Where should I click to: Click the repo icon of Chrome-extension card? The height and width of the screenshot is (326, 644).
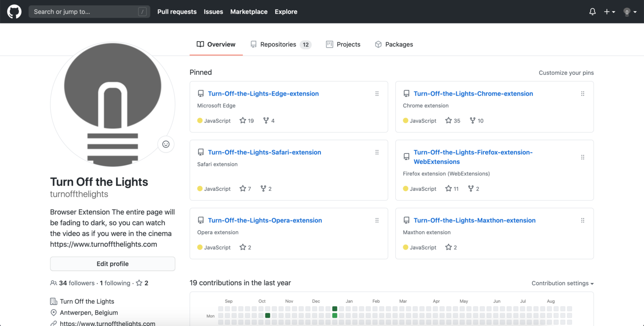click(x=406, y=94)
